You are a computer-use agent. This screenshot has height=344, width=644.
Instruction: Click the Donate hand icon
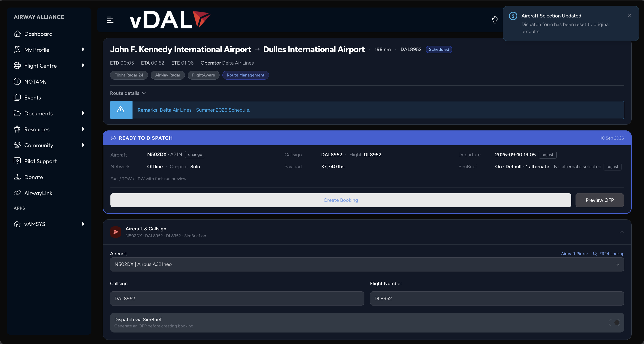tap(17, 177)
